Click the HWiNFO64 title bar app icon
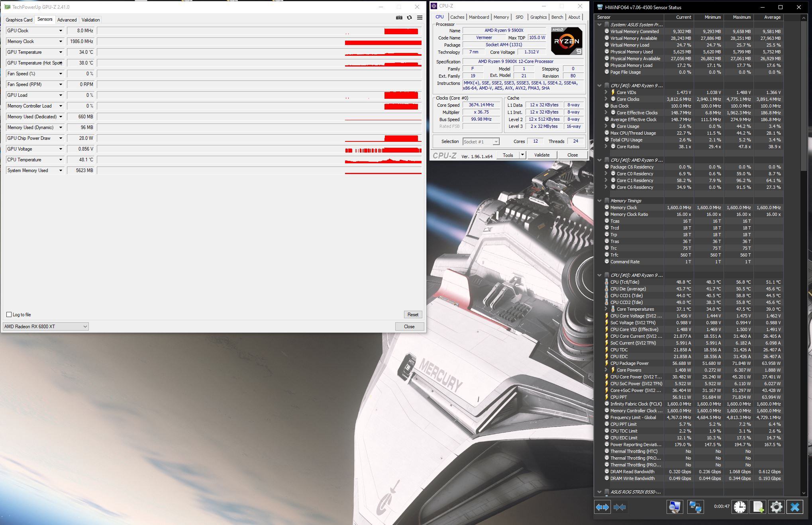 pos(600,7)
